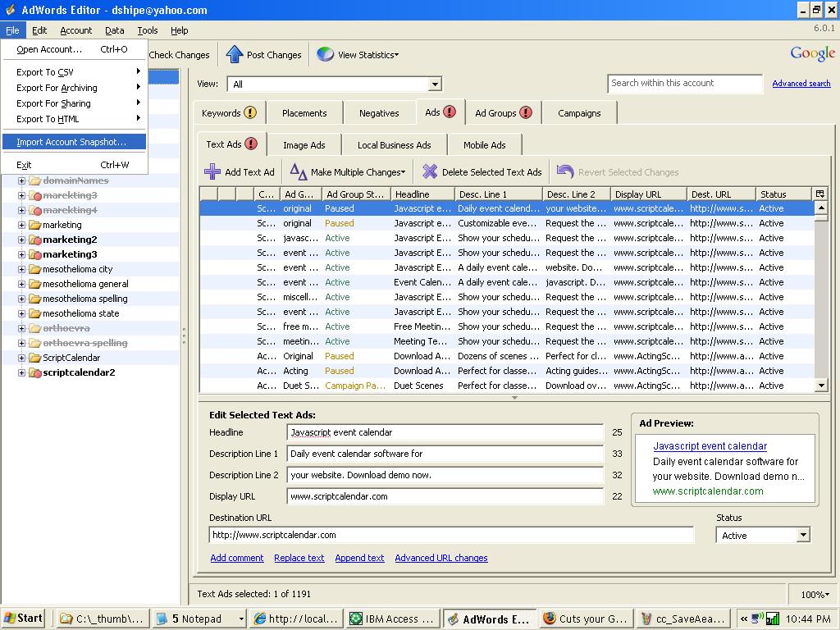This screenshot has width=840, height=630.
Task: Click the table scrollbar up arrow
Action: pyautogui.click(x=820, y=208)
